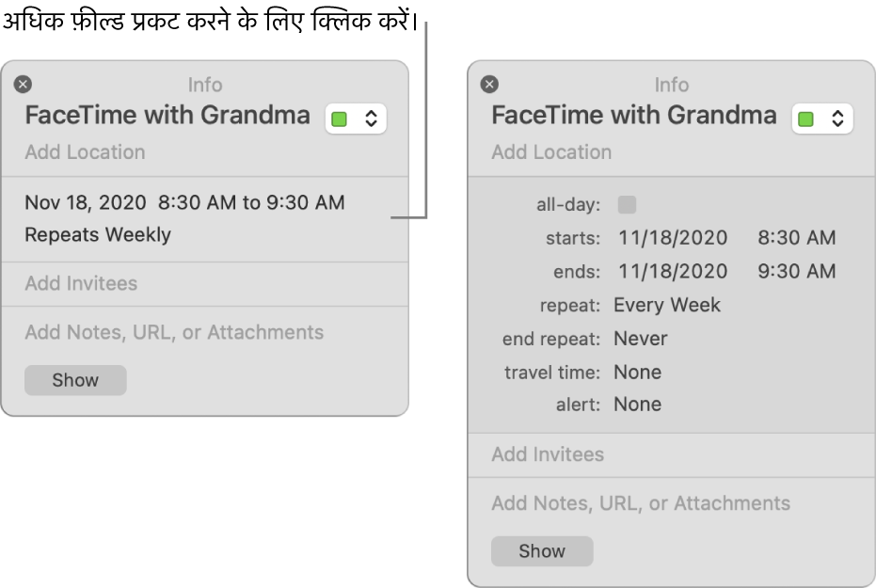This screenshot has width=876, height=588.
Task: Open travel time menu showing None
Action: 637,372
